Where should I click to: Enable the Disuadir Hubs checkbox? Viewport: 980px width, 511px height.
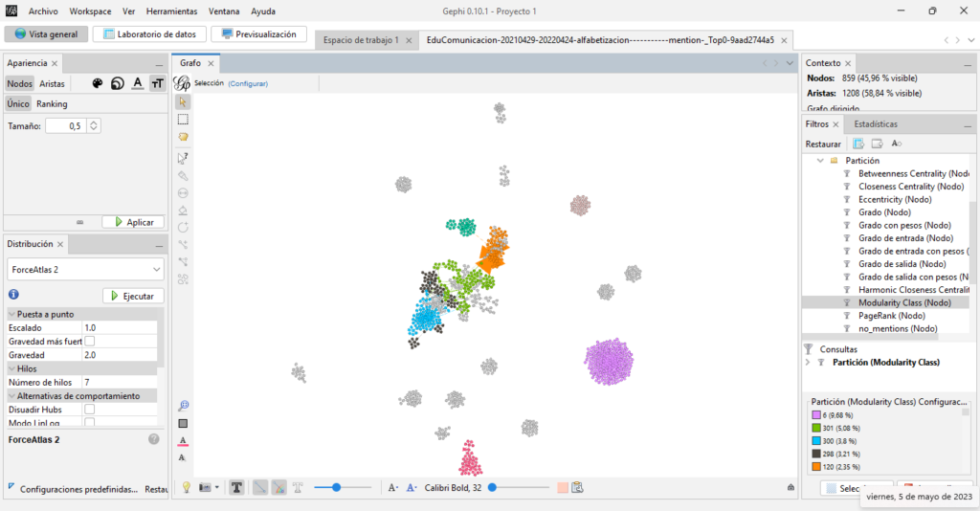pos(90,410)
